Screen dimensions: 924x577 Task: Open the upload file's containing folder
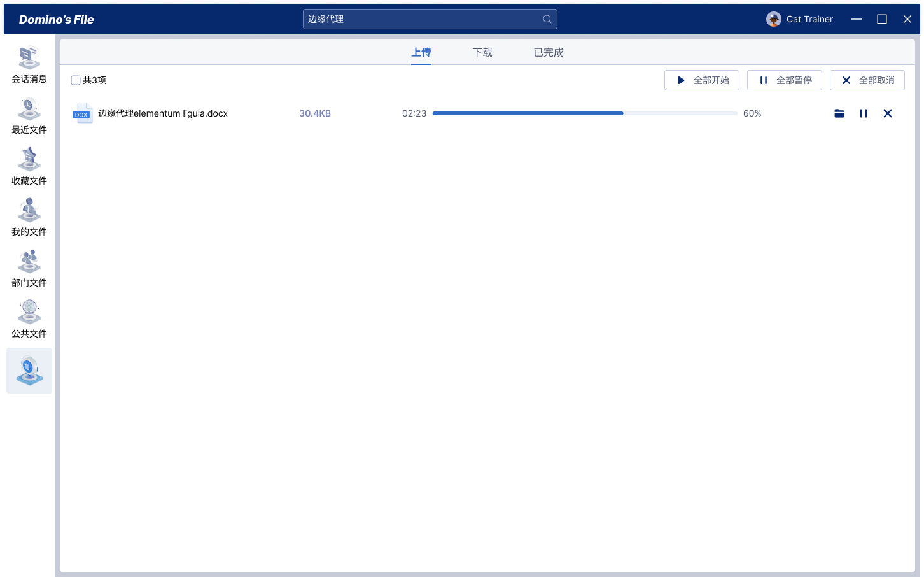point(839,113)
